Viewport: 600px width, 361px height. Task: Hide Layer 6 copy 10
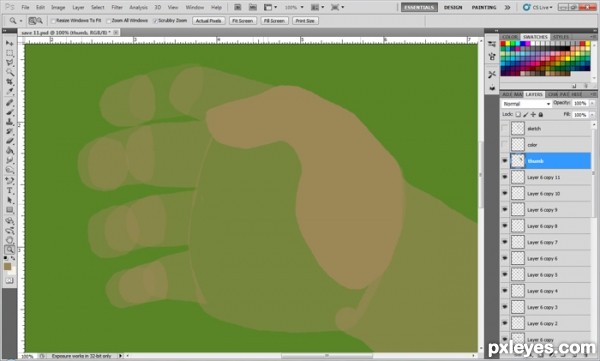tap(505, 193)
